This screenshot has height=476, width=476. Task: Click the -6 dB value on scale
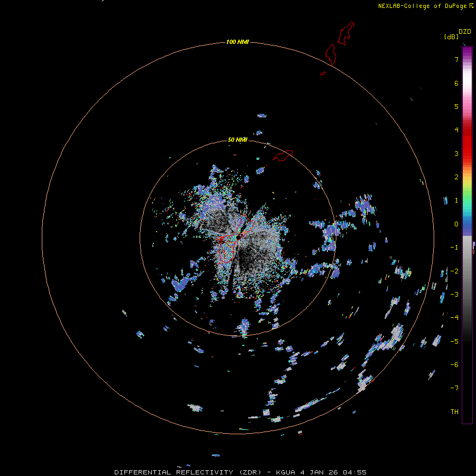tap(454, 365)
